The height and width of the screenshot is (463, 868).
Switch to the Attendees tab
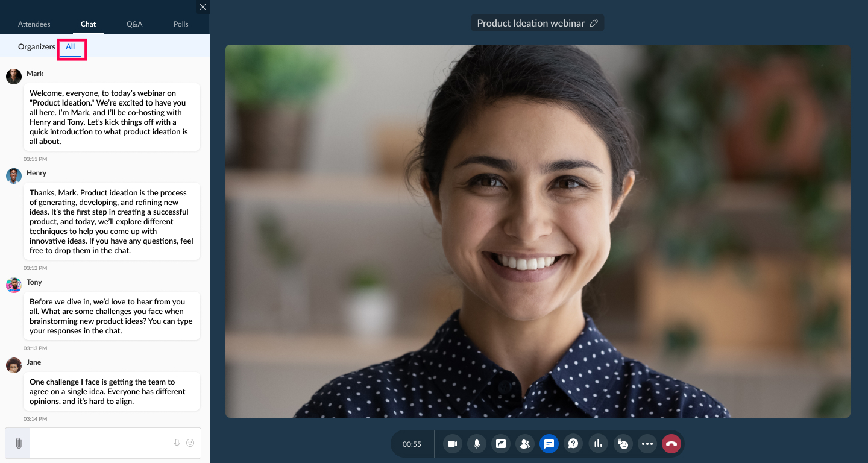click(x=34, y=24)
